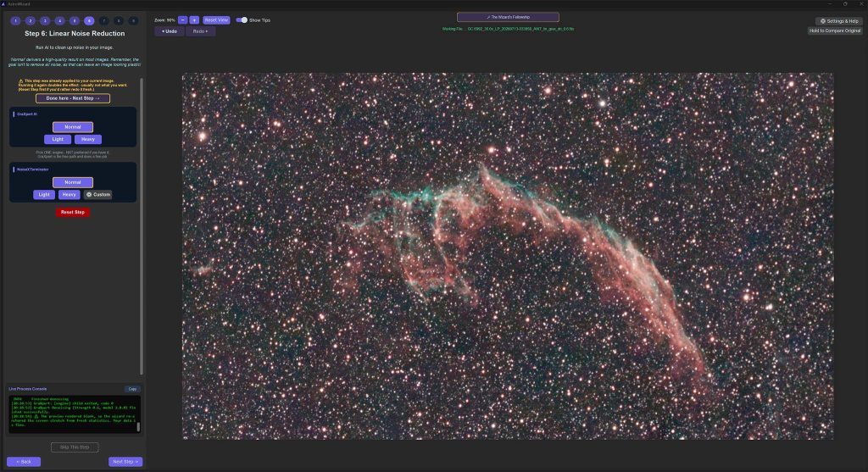Click Skip This Step
868x472 pixels.
click(x=75, y=447)
